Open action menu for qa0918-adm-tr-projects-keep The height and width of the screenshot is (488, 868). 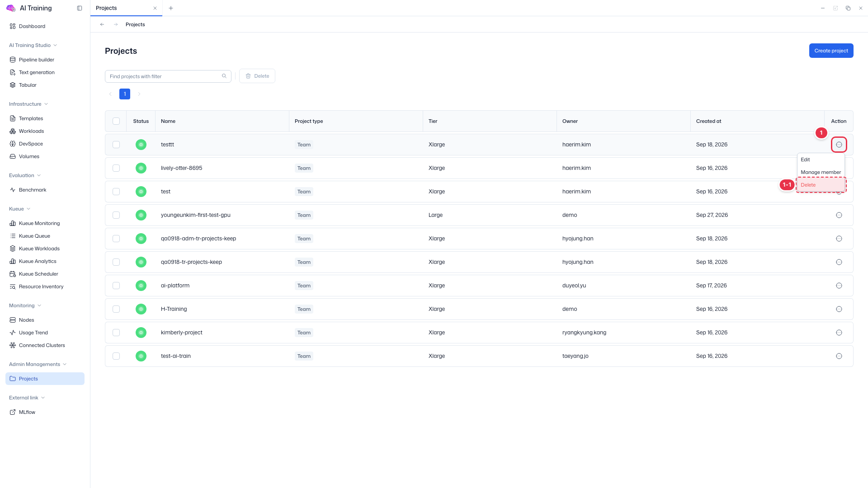coord(839,239)
